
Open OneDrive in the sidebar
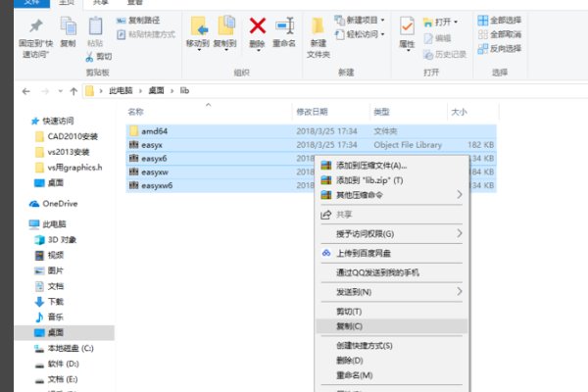tap(60, 203)
